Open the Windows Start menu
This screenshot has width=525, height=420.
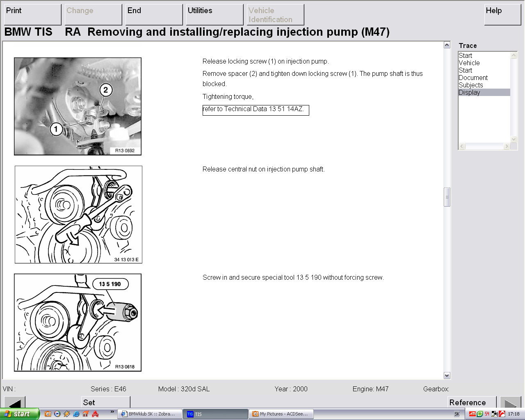pos(19,414)
